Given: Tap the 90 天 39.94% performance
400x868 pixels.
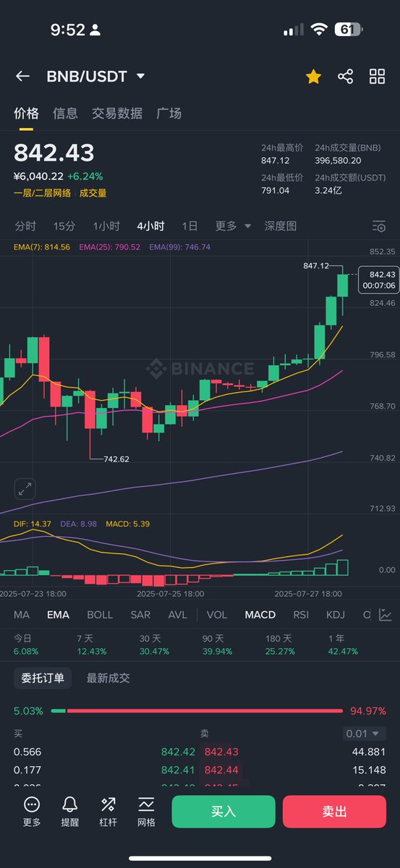Looking at the screenshot, I should click(x=217, y=644).
